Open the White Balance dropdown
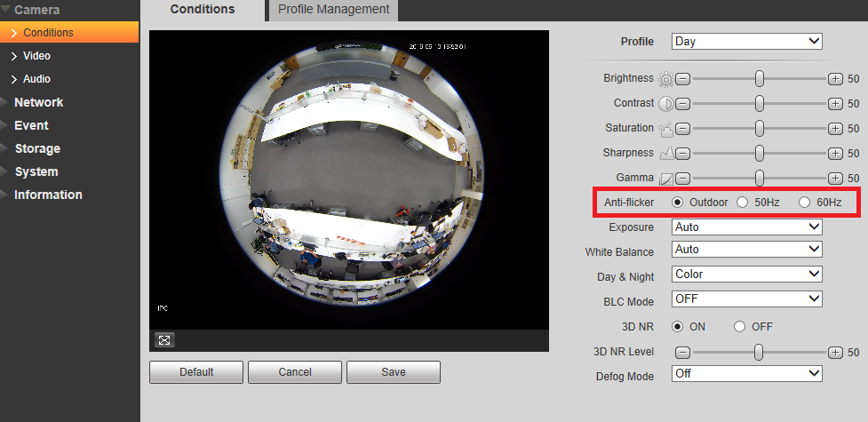This screenshot has height=422, width=868. [747, 250]
